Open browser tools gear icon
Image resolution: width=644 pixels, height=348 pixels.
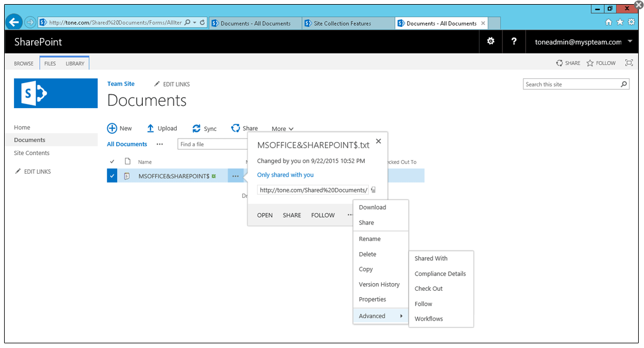tap(632, 22)
